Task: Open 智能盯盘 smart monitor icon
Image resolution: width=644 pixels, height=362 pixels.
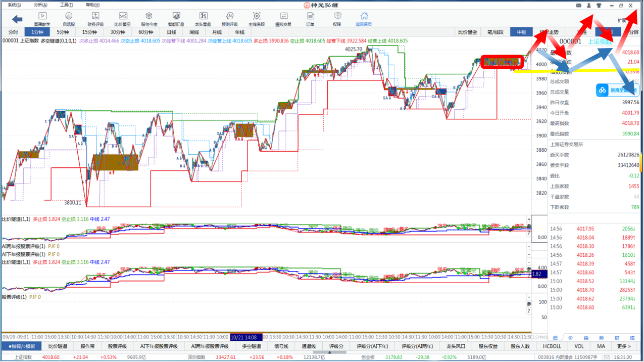Action: (176, 19)
